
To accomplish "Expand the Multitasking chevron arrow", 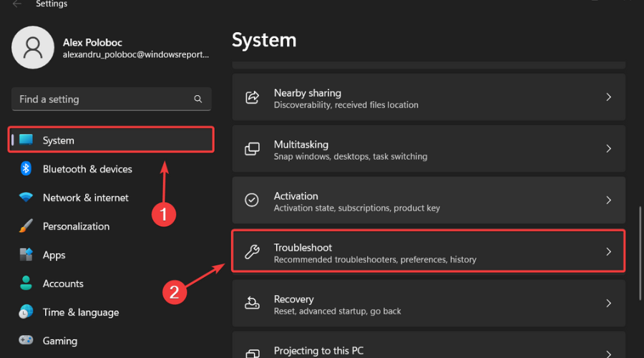I will [x=608, y=149].
